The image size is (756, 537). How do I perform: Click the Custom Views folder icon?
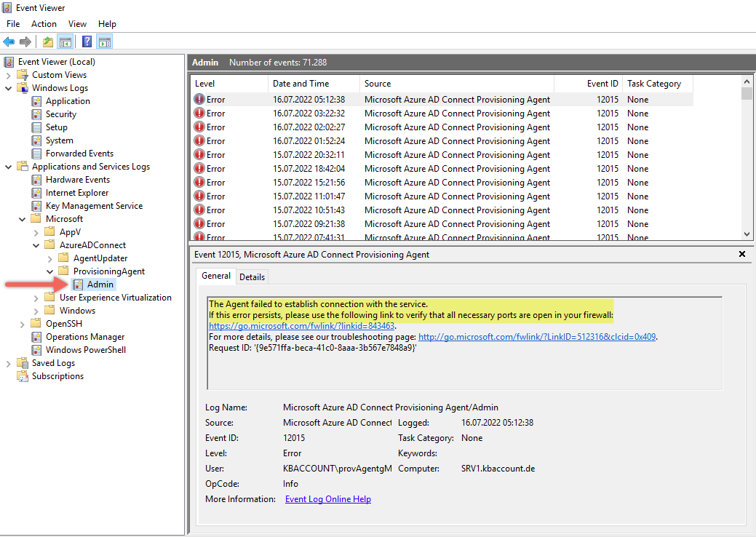23,75
